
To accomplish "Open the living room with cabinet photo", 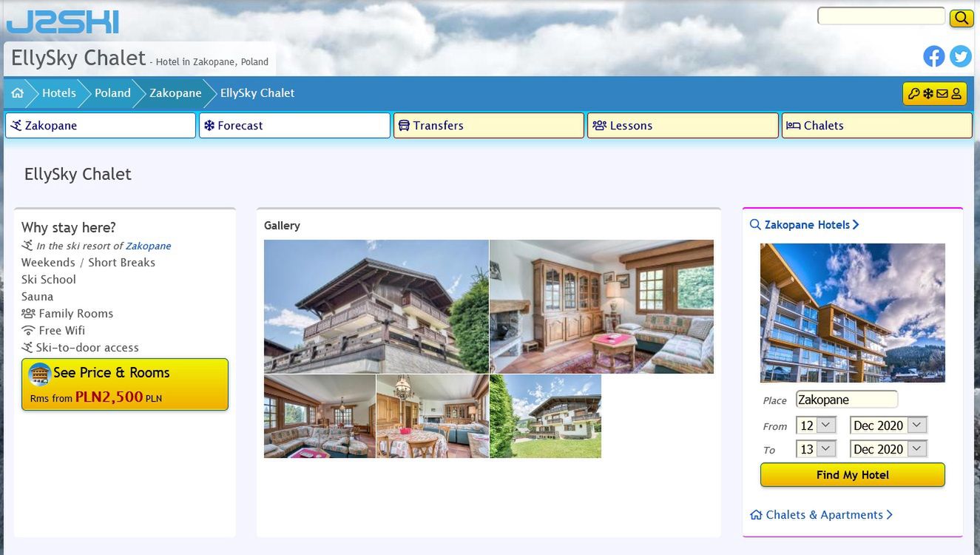I will (x=601, y=306).
